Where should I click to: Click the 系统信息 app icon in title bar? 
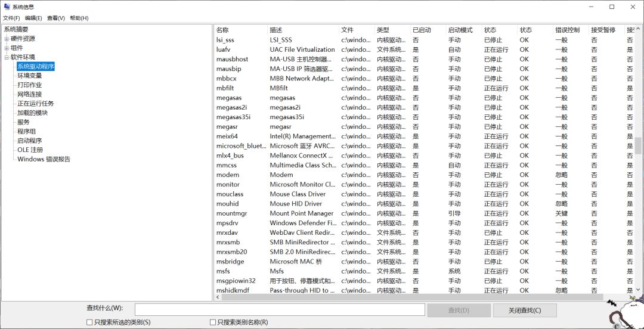tap(7, 7)
